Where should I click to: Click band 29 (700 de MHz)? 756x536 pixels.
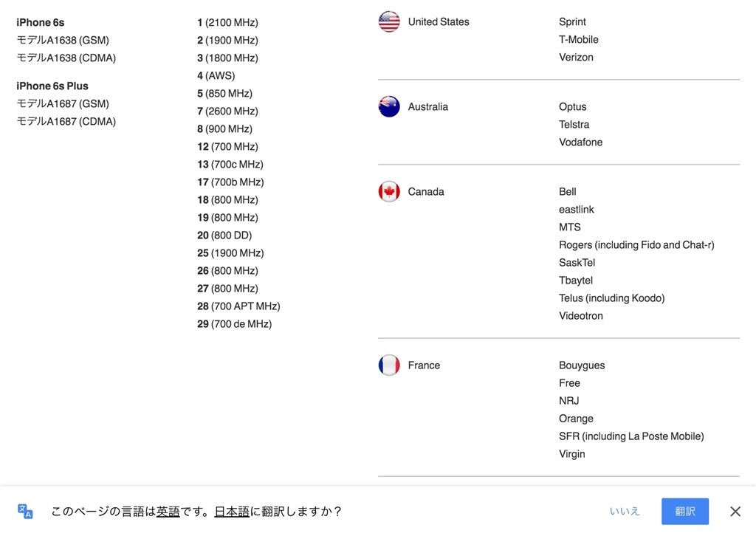pos(234,324)
